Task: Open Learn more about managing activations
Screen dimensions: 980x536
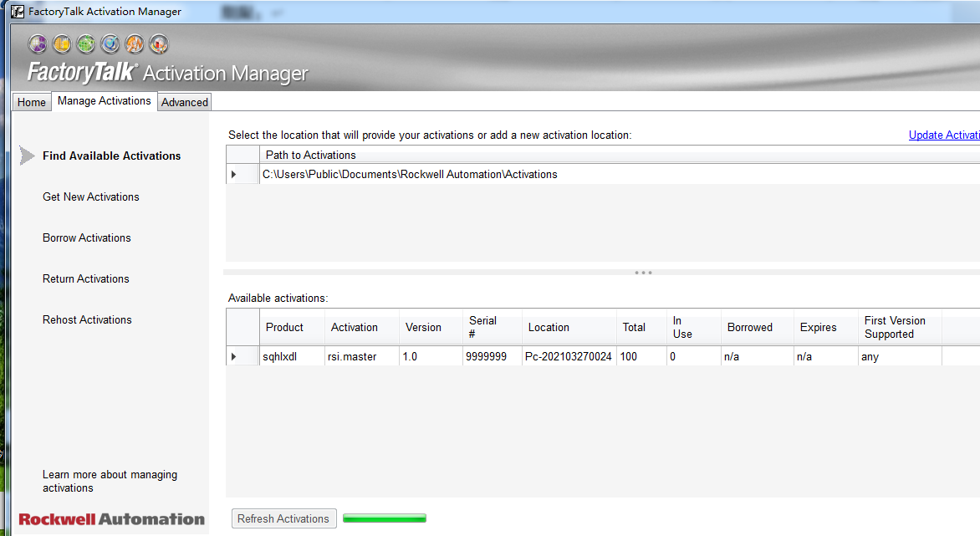Action: click(x=110, y=481)
